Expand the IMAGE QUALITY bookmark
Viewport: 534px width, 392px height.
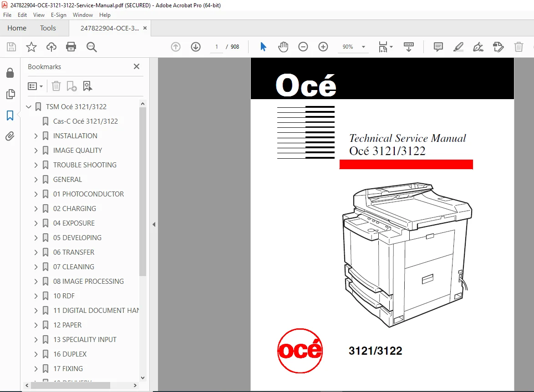36,151
